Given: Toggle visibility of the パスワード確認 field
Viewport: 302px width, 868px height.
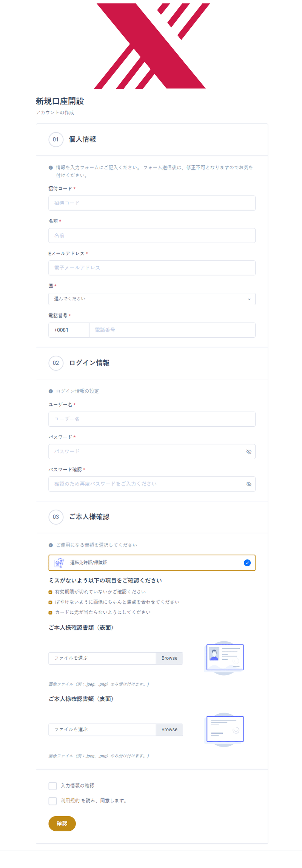Looking at the screenshot, I should click(x=249, y=484).
